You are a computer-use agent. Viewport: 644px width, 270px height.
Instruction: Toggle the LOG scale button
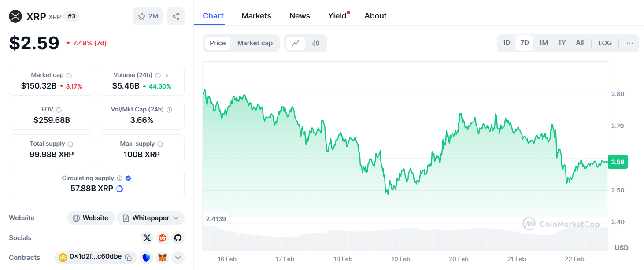pyautogui.click(x=605, y=43)
